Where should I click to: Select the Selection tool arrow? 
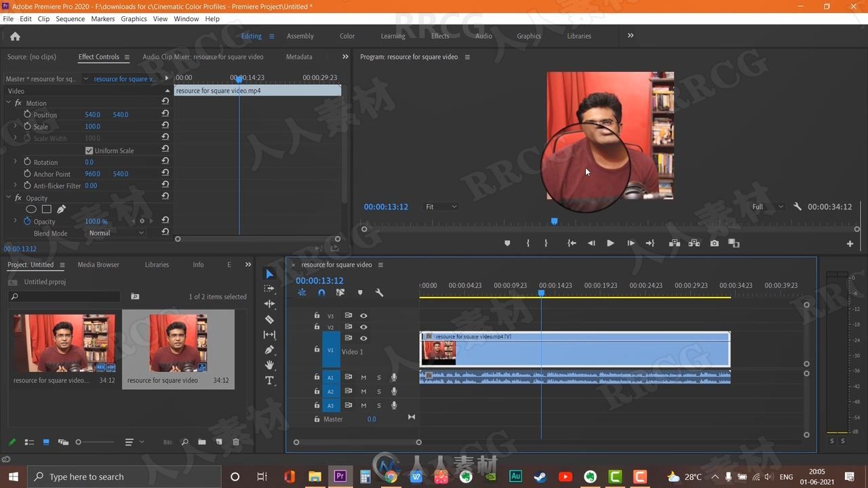[269, 273]
